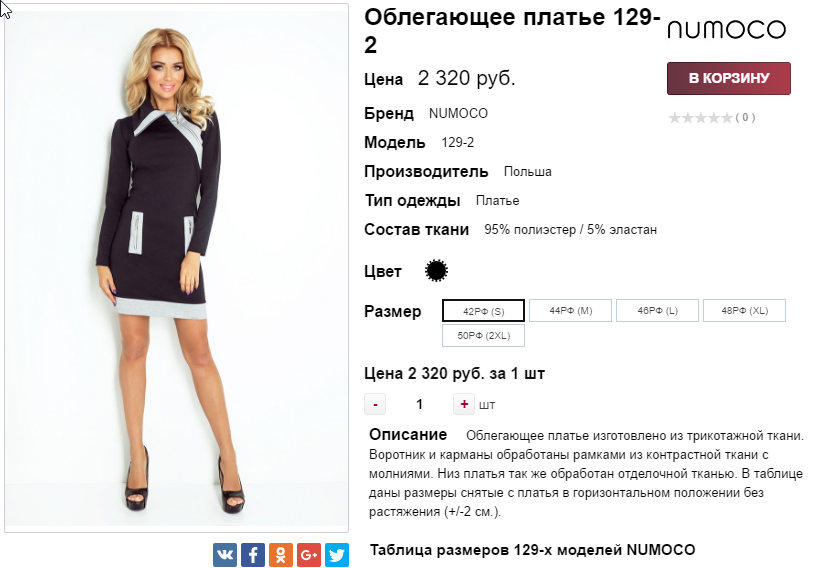Select size 44РФ (M)
Viewport: 822px width, 568px height.
(x=570, y=310)
